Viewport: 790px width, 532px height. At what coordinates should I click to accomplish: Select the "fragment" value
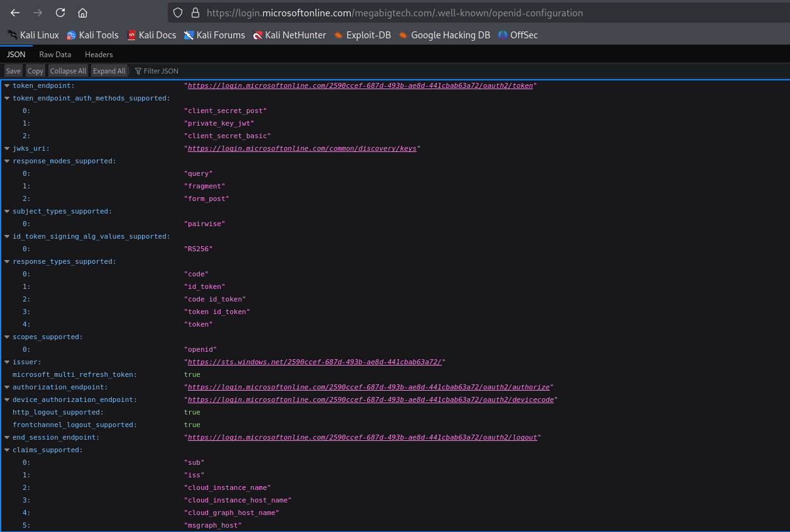pos(205,186)
